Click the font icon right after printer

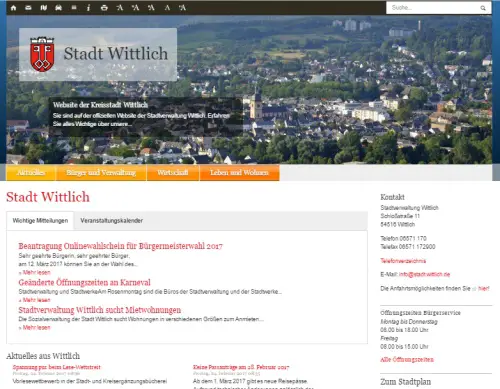coord(120,8)
